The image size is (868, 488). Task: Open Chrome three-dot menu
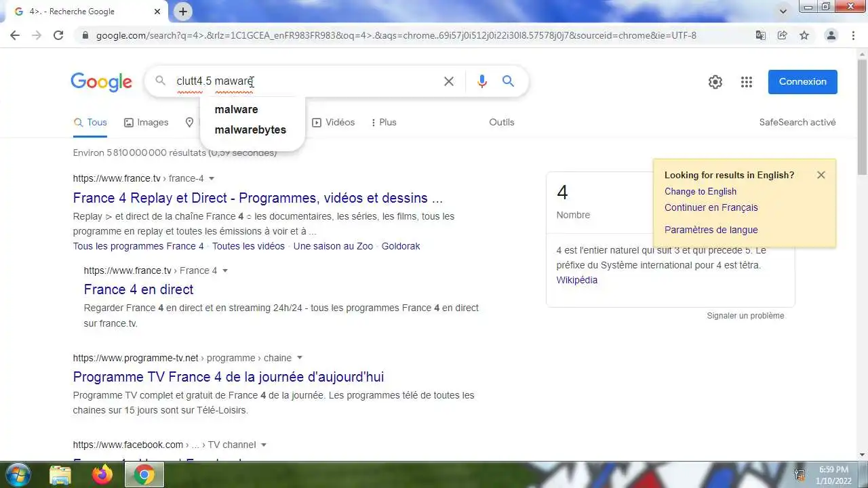tap(853, 35)
